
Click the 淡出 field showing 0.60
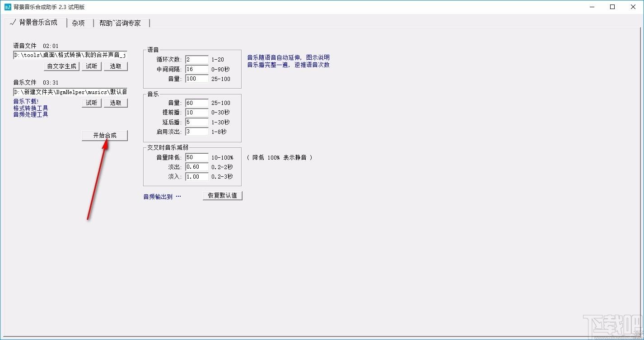[x=197, y=167]
